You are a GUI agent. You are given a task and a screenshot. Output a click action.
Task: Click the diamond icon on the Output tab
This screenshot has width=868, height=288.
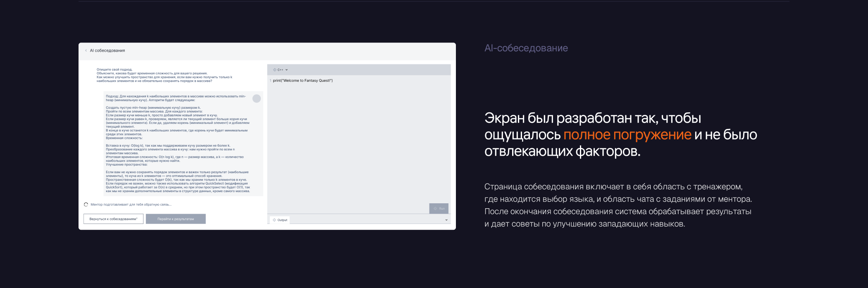[274, 220]
